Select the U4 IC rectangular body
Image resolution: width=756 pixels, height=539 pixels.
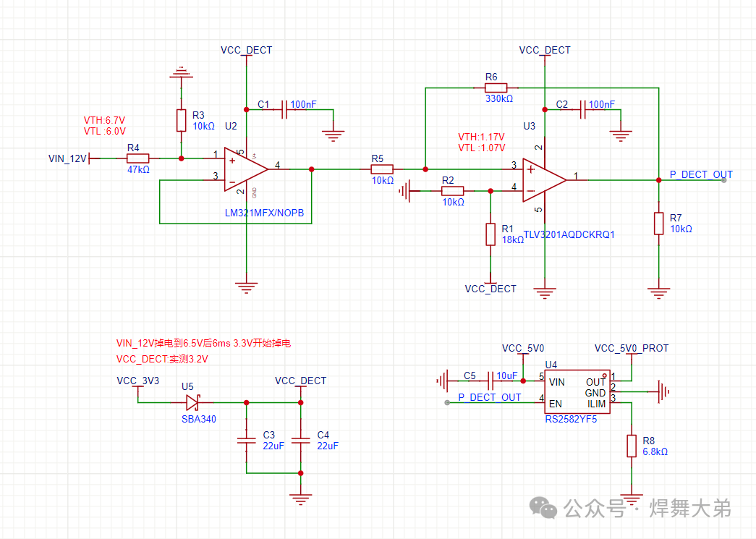tap(577, 391)
